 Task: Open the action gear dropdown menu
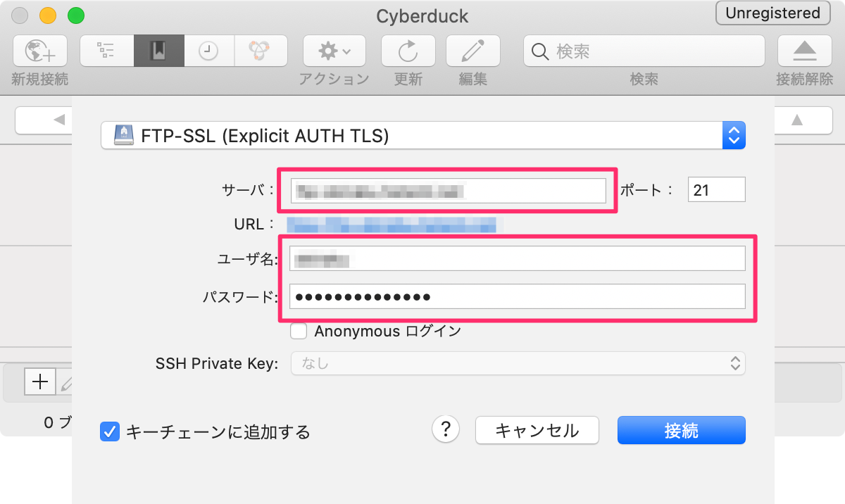(334, 51)
